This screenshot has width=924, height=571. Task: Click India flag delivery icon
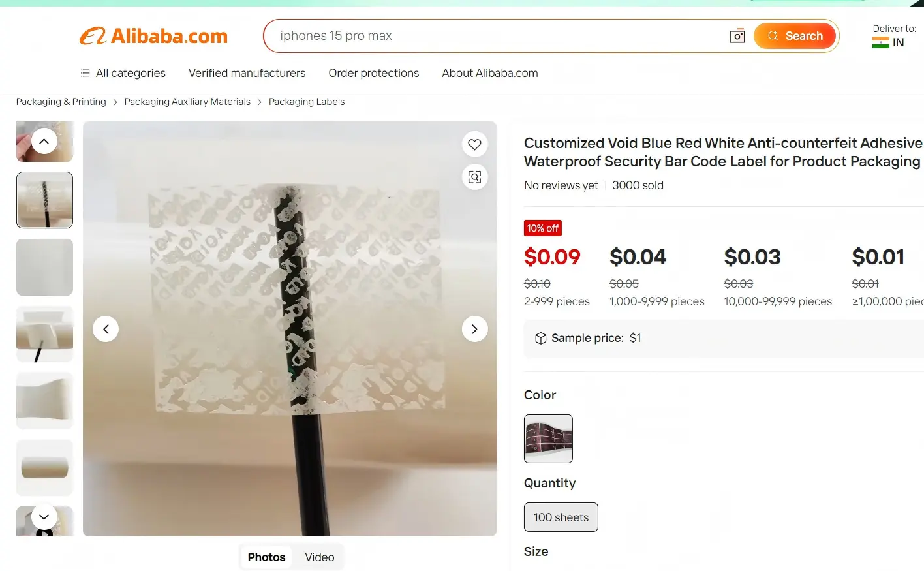880,43
